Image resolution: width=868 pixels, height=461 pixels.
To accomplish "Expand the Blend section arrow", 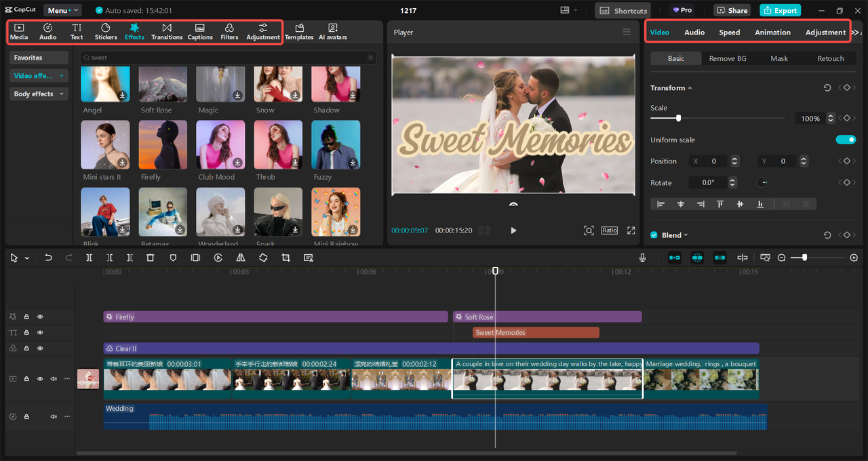I will coord(686,235).
